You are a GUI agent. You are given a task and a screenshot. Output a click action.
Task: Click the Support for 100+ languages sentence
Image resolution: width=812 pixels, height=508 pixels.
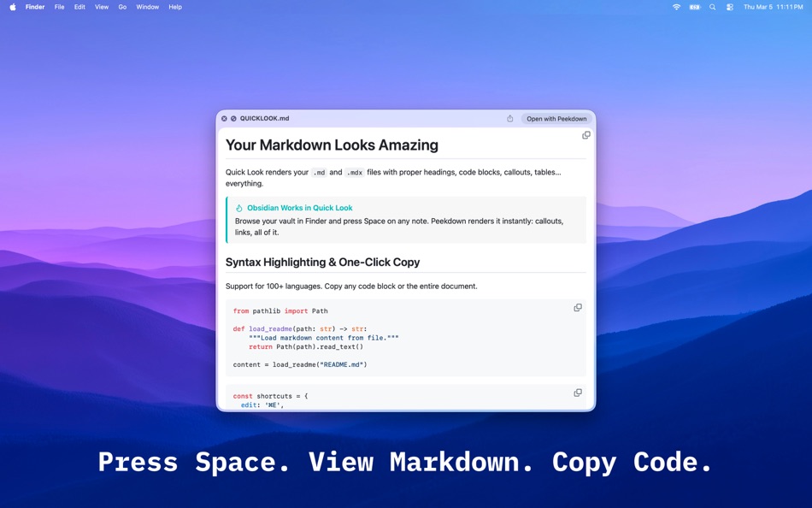tap(351, 286)
